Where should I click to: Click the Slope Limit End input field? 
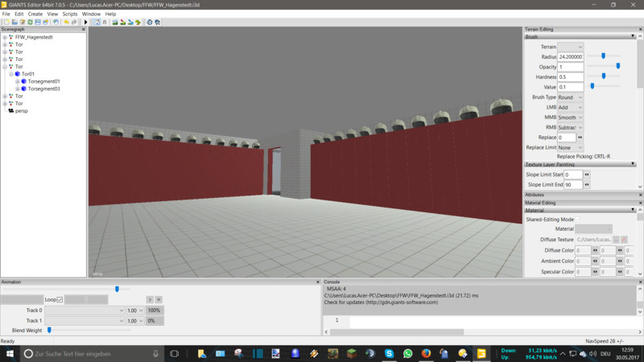572,185
